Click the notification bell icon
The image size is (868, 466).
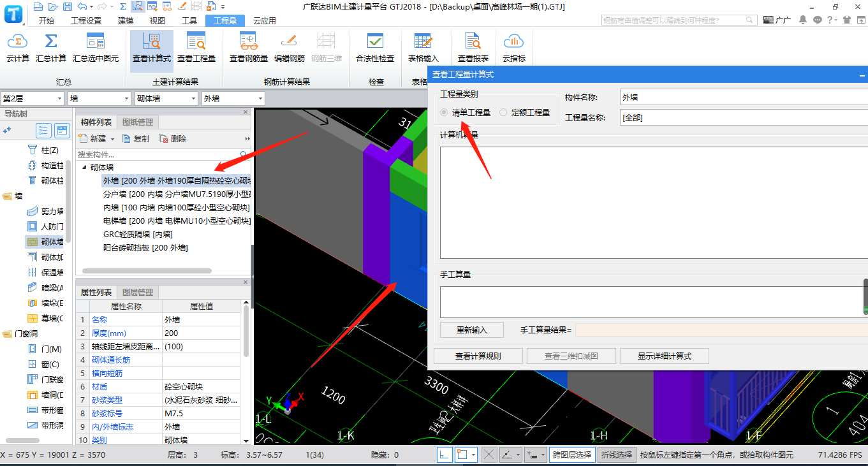804,20
